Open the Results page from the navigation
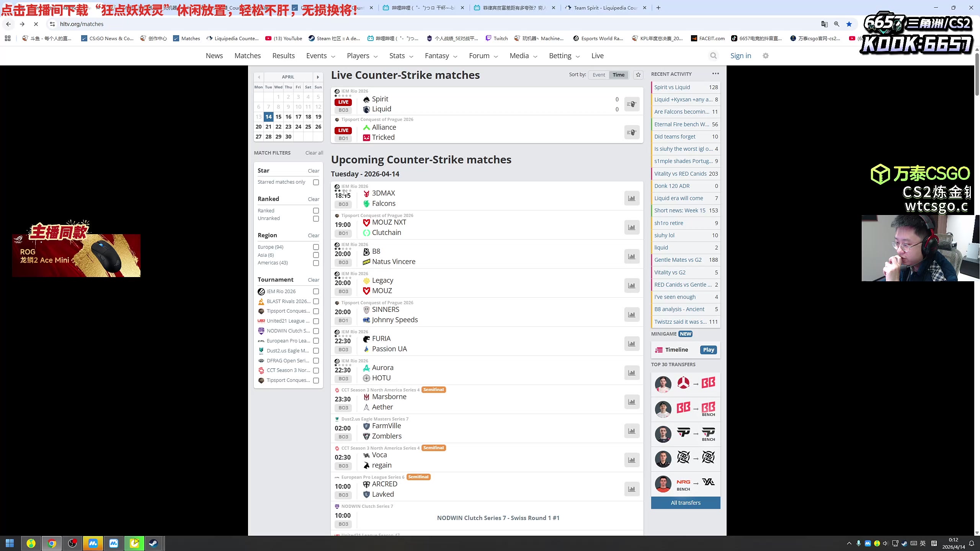Image resolution: width=980 pixels, height=551 pixels. 283,56
